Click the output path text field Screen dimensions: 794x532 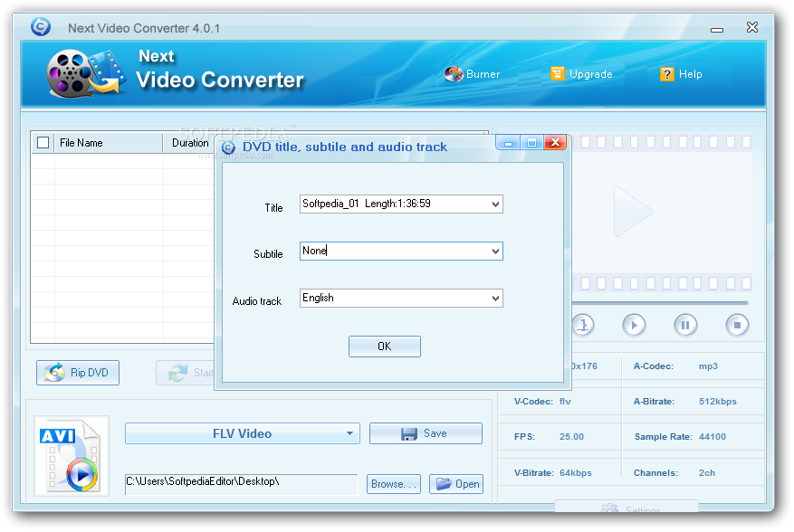pyautogui.click(x=241, y=484)
